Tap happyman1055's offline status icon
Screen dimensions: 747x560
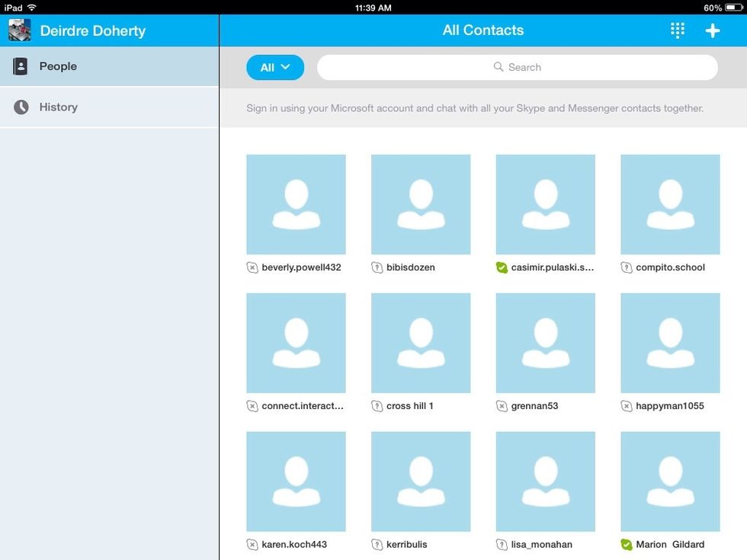(x=626, y=406)
